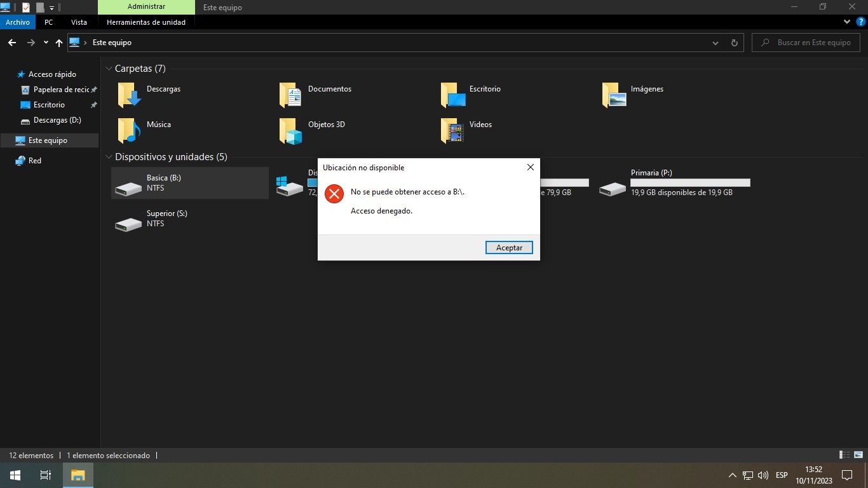Click the Este equipo breadcrumb in the address bar

click(x=112, y=43)
